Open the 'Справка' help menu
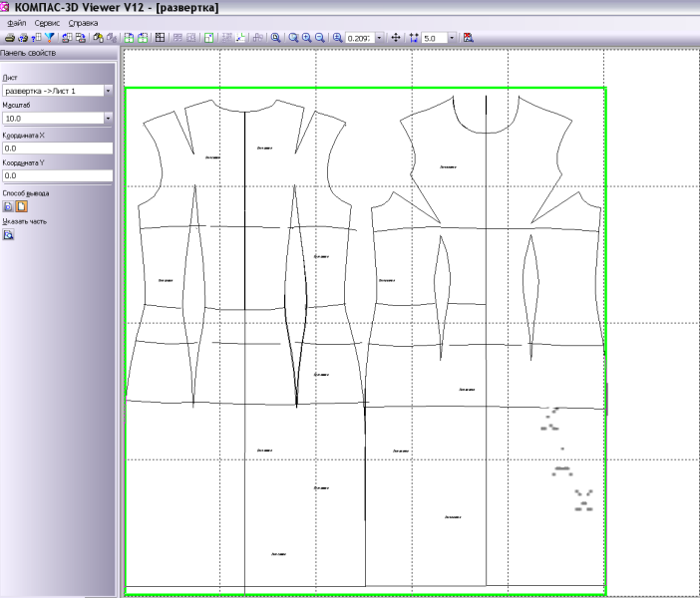This screenshot has height=598, width=700. coord(83,22)
